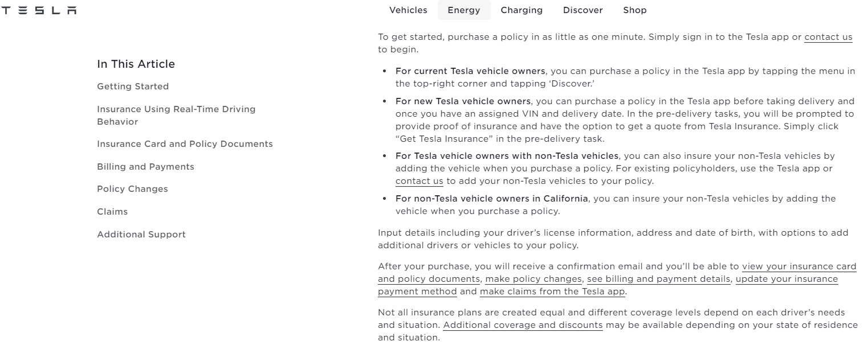Click contact us under non-Tesla vehicles bullet
868x345 pixels.
coord(419,181)
